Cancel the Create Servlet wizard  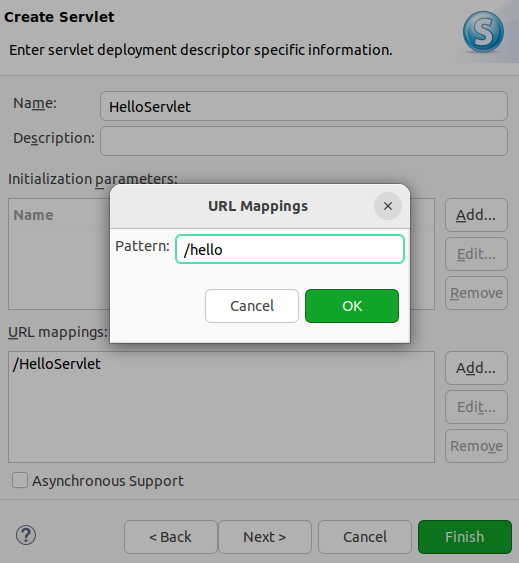click(x=365, y=537)
